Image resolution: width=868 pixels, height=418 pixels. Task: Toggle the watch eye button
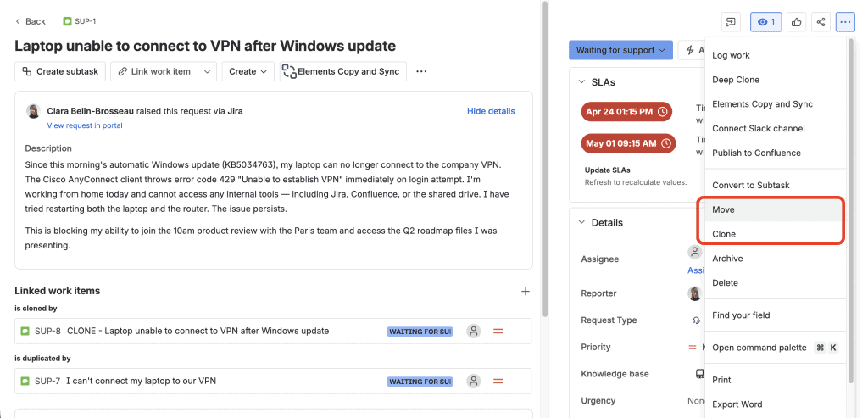coord(766,22)
